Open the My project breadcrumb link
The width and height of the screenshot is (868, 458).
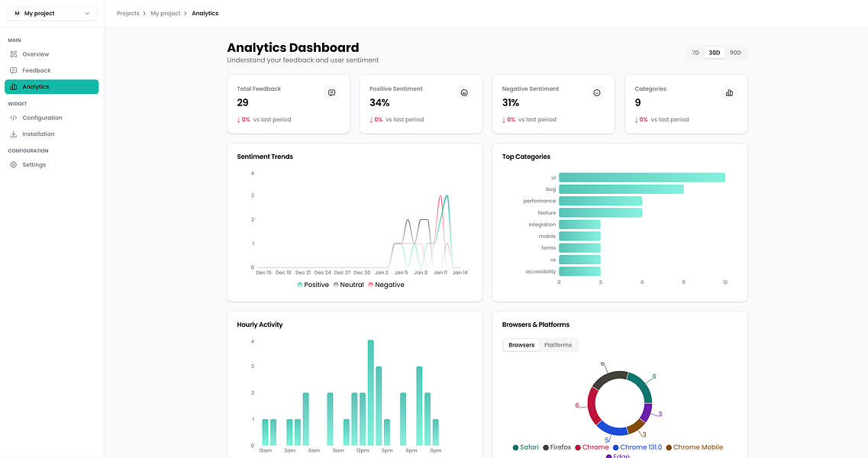(x=166, y=13)
